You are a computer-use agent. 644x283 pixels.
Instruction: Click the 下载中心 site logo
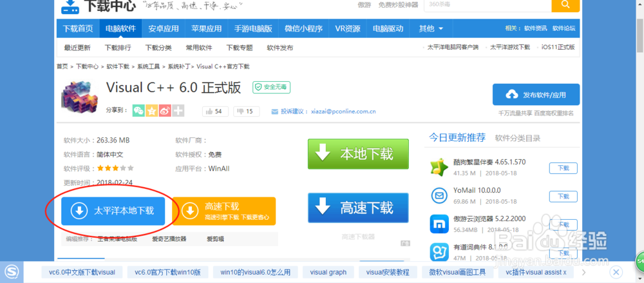click(98, 6)
